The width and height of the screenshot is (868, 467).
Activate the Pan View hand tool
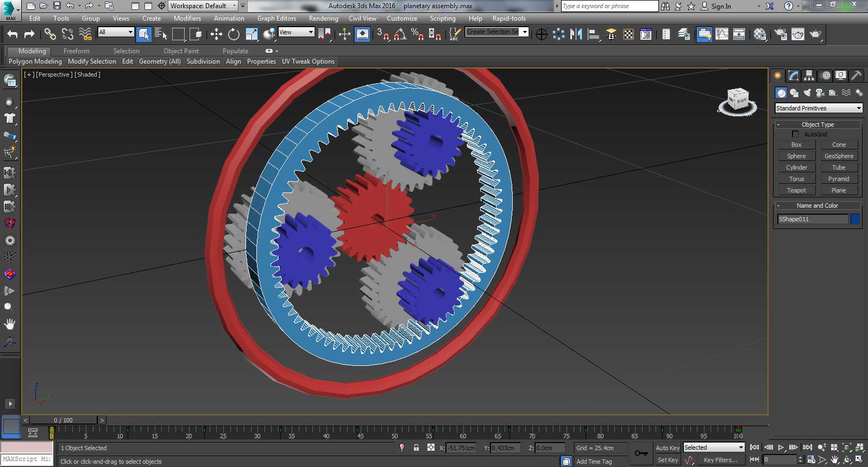835,460
